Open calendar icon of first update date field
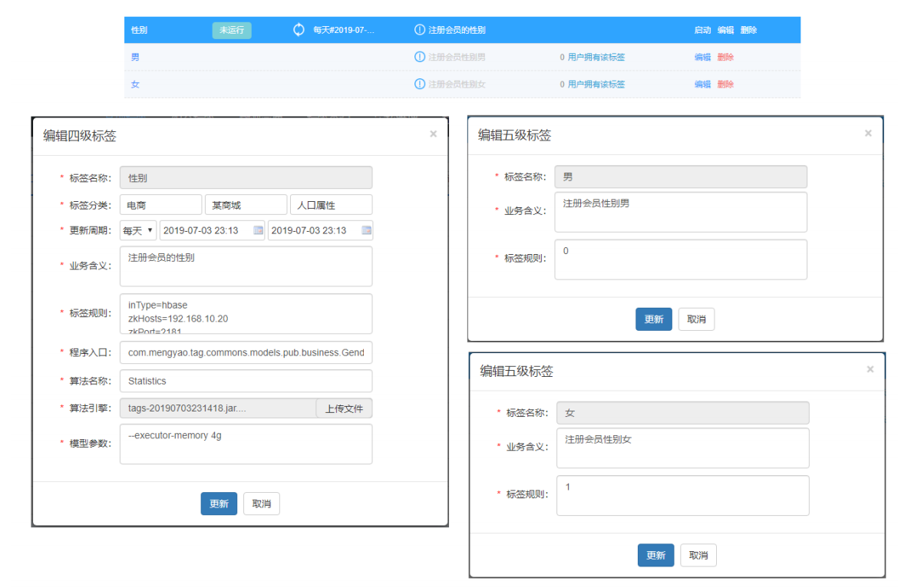Viewport: 898px width, 588px height. pyautogui.click(x=259, y=230)
